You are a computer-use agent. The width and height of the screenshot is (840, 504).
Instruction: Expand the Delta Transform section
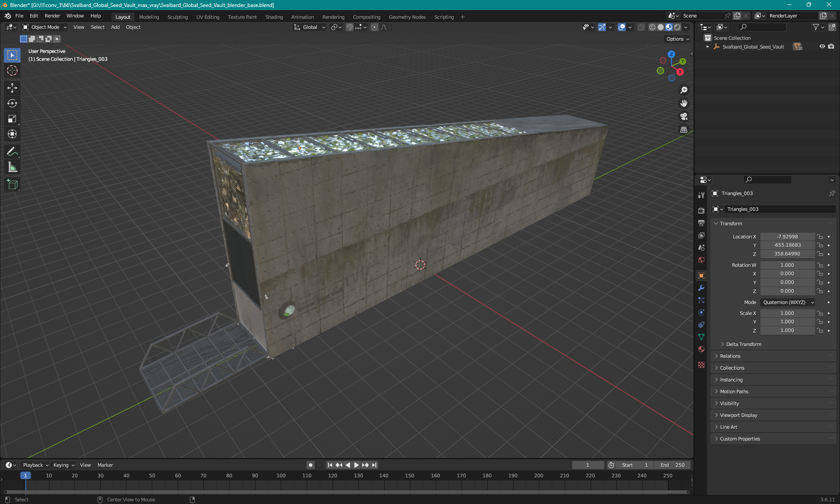pyautogui.click(x=743, y=344)
